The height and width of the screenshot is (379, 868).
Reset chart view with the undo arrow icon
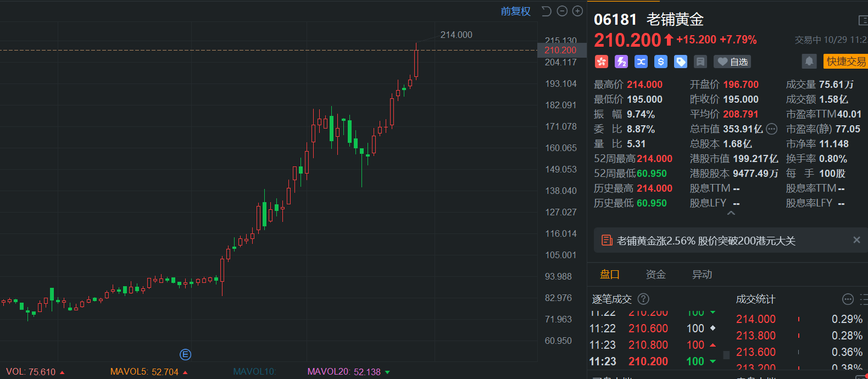tap(546, 11)
